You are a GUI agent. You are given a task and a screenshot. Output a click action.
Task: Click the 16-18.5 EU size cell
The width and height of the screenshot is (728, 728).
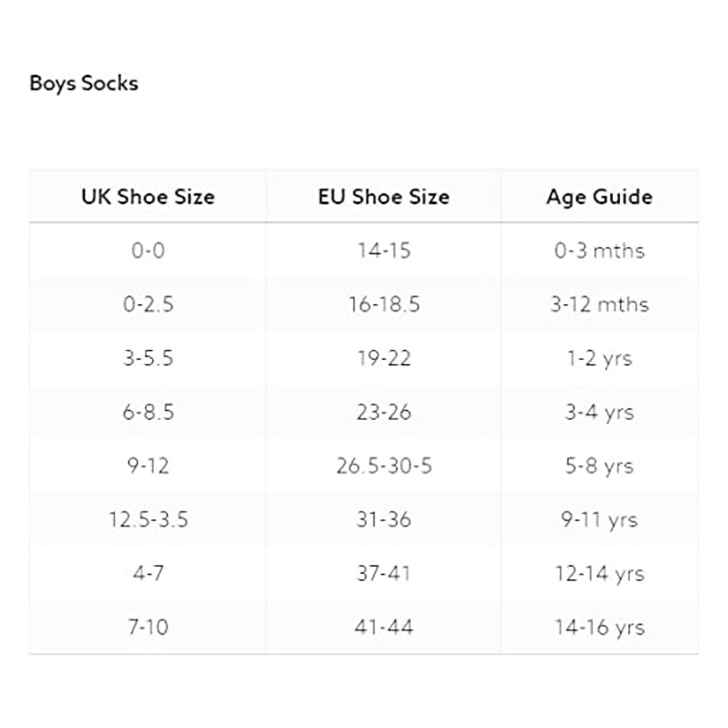(384, 304)
